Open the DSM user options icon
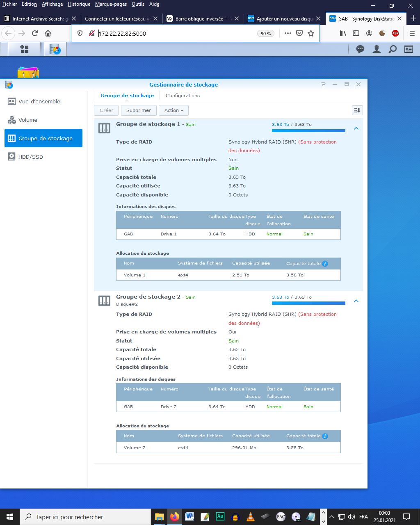Image resolution: width=420 pixels, height=525 pixels. [x=376, y=49]
